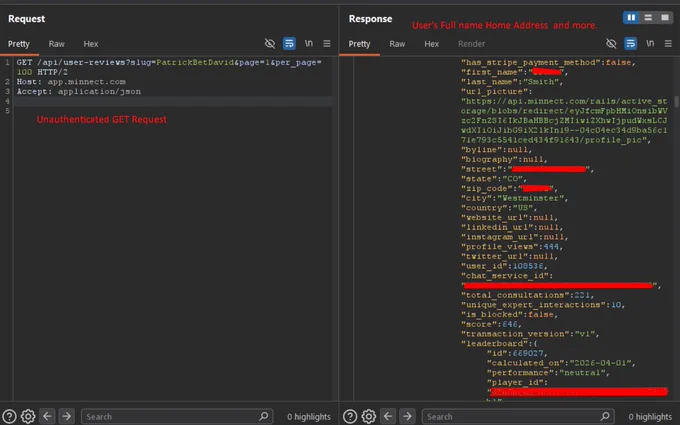The height and width of the screenshot is (425, 680).
Task: Toggle hide non-printable characters in Request panel
Action: click(x=270, y=43)
